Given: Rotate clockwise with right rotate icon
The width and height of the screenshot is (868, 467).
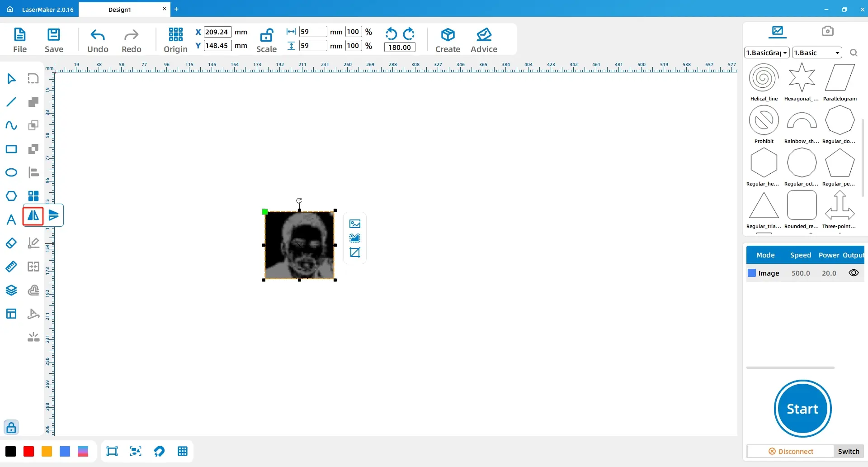Looking at the screenshot, I should click(x=409, y=33).
